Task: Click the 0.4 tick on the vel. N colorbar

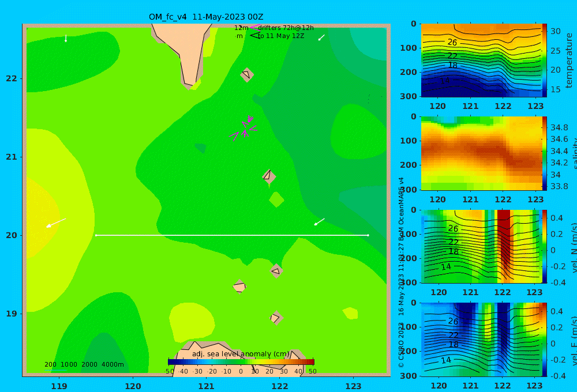Action: (x=556, y=218)
